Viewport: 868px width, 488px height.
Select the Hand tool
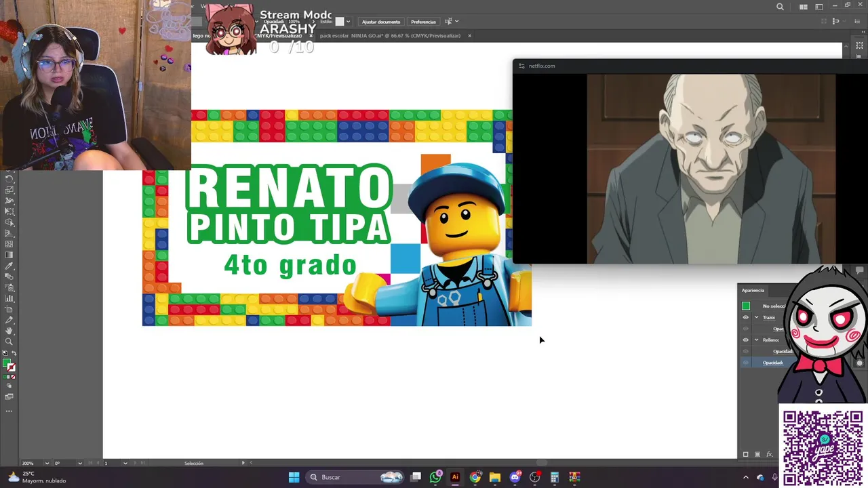coord(9,330)
